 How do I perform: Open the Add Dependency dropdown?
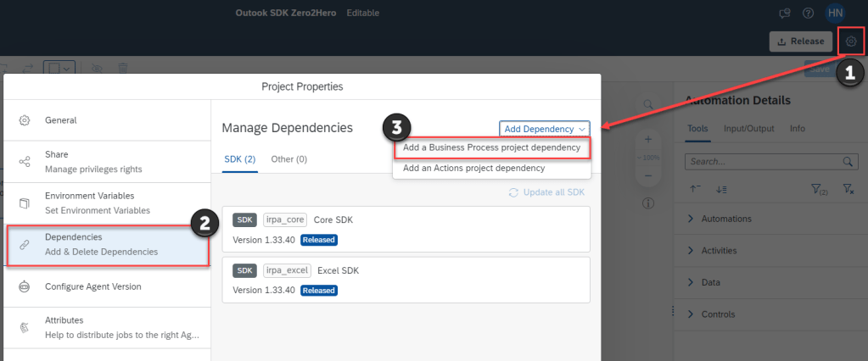point(544,129)
